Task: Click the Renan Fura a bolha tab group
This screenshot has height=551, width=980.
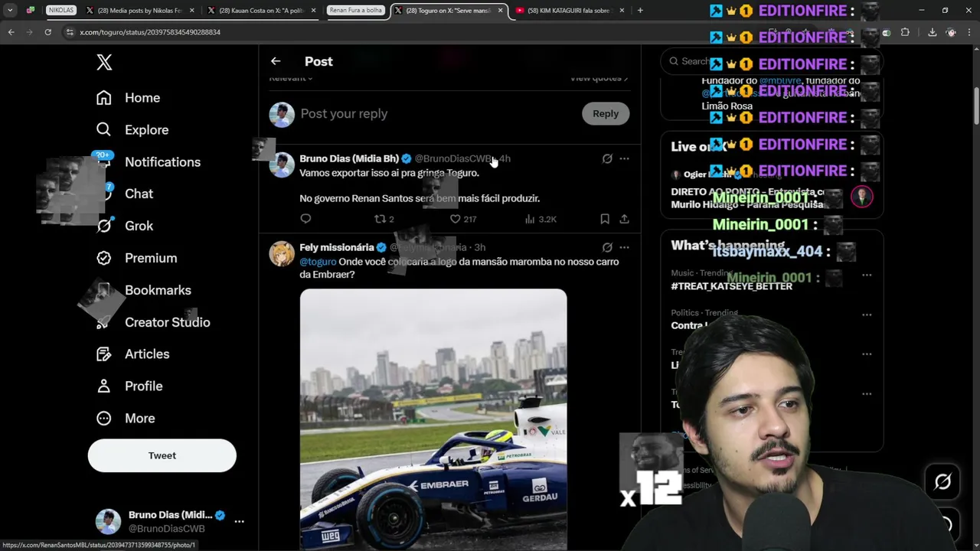Action: click(x=355, y=11)
